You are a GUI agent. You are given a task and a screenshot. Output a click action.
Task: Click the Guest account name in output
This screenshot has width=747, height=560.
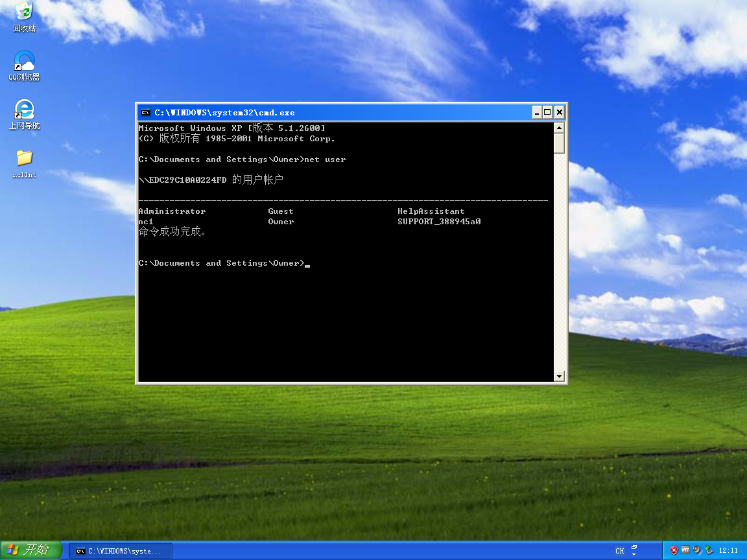(x=281, y=211)
